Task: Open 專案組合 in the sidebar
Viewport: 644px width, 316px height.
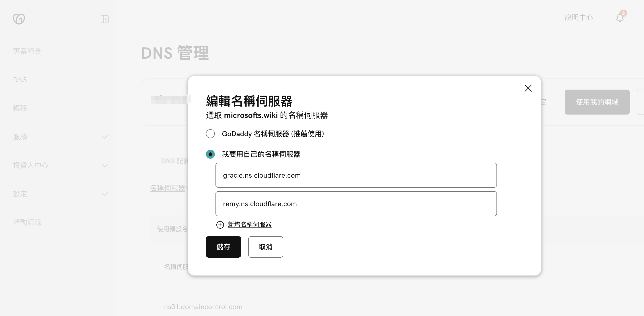Action: [x=27, y=51]
